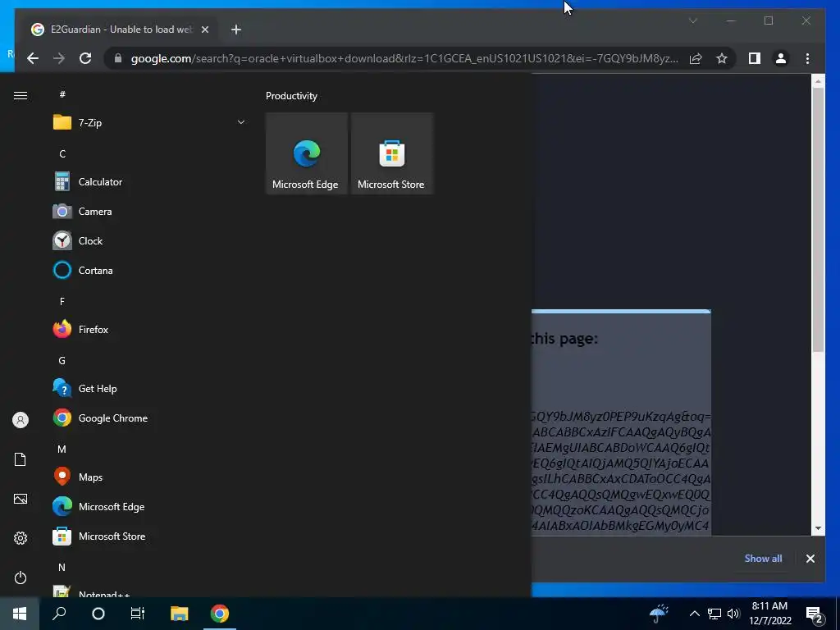Click scrollbar down arrow in Chrome

pyautogui.click(x=818, y=528)
